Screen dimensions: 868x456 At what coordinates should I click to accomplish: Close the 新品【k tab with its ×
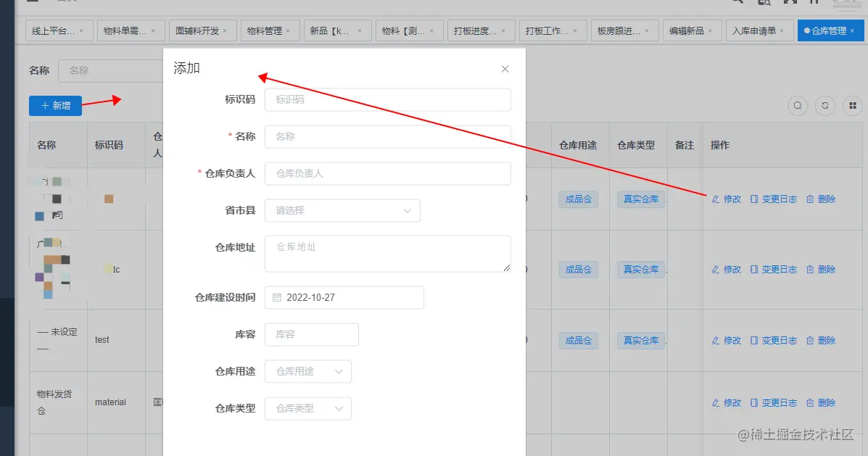click(x=360, y=31)
